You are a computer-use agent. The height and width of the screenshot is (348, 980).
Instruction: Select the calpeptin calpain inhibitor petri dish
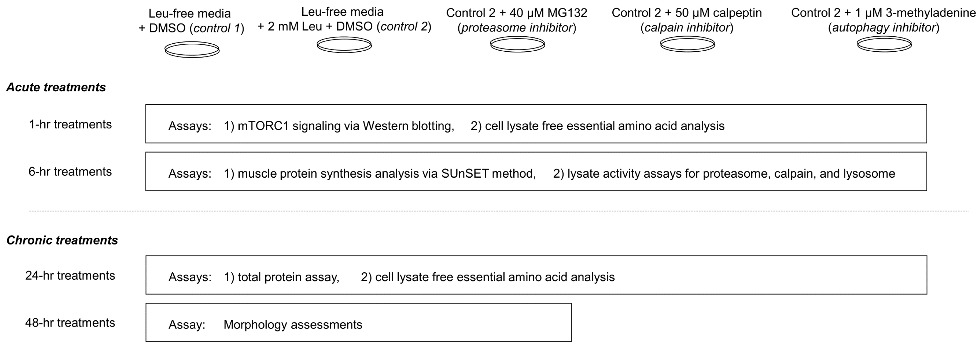point(687,44)
